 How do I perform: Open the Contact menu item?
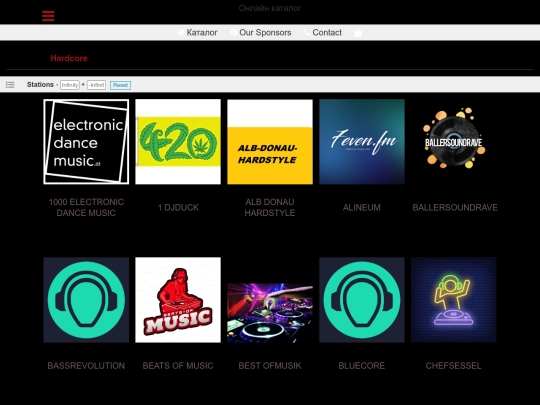327,32
